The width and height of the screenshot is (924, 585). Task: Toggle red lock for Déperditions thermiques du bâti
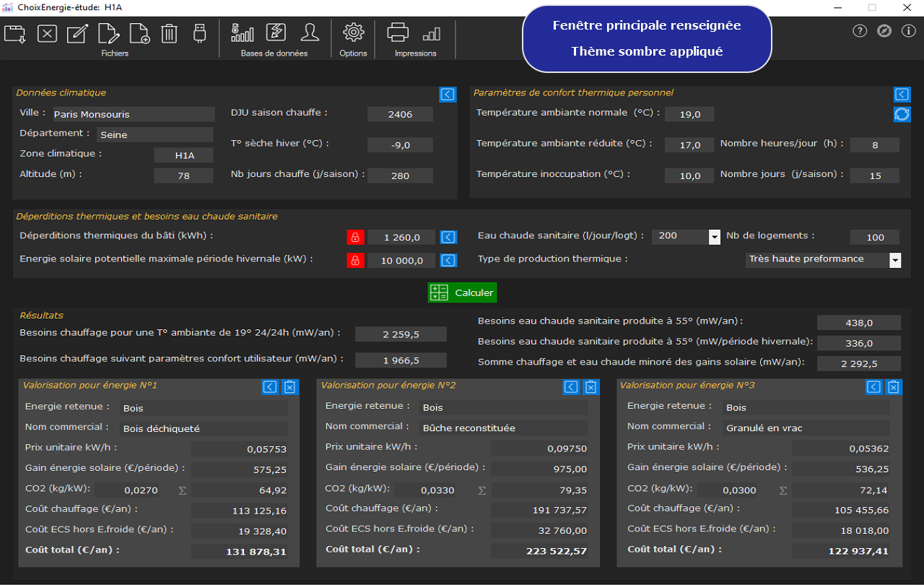tap(355, 237)
